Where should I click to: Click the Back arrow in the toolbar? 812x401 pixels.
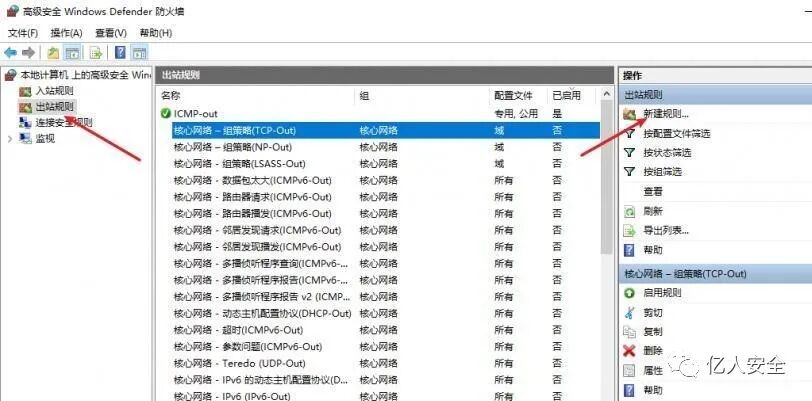10,52
